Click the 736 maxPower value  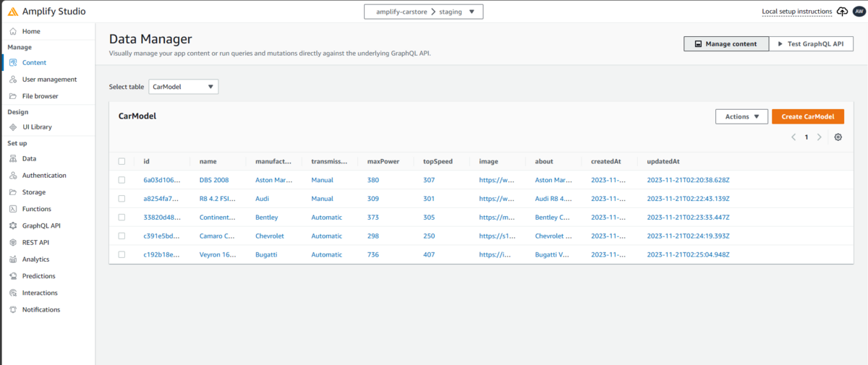point(373,254)
